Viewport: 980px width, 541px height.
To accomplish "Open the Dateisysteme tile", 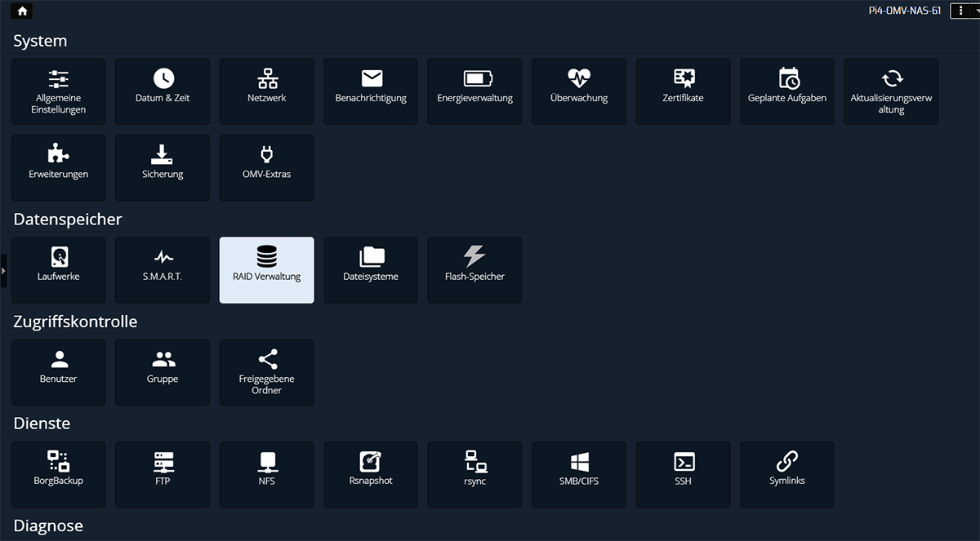I will (371, 270).
